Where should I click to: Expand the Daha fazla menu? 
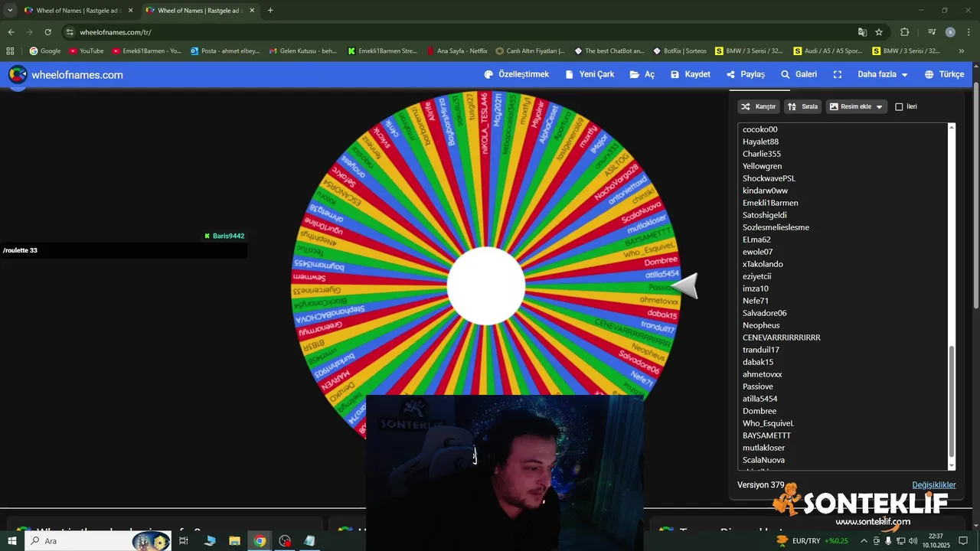pos(882,74)
